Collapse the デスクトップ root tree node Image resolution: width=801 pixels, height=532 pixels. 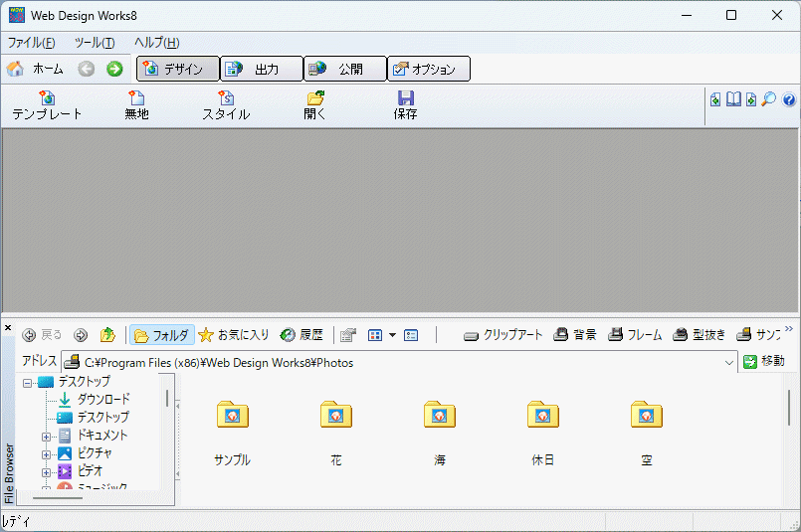[28, 383]
